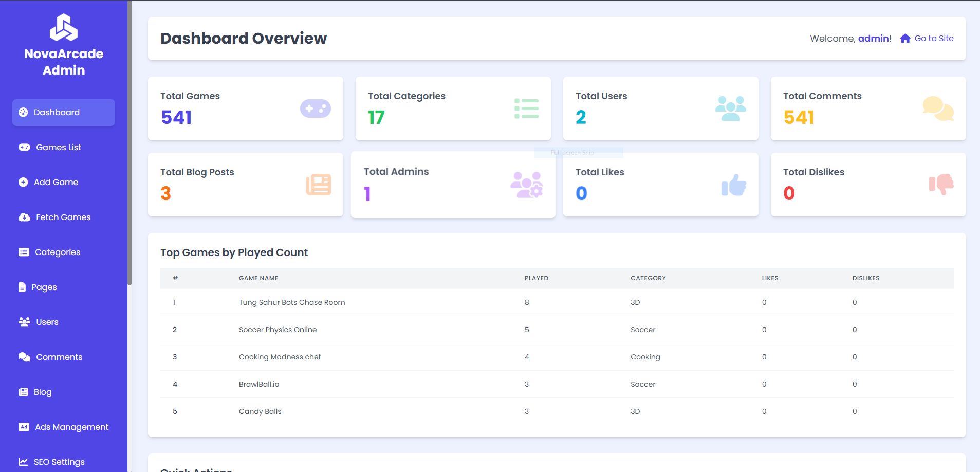Click the list icon in Total Categories card

(x=526, y=108)
